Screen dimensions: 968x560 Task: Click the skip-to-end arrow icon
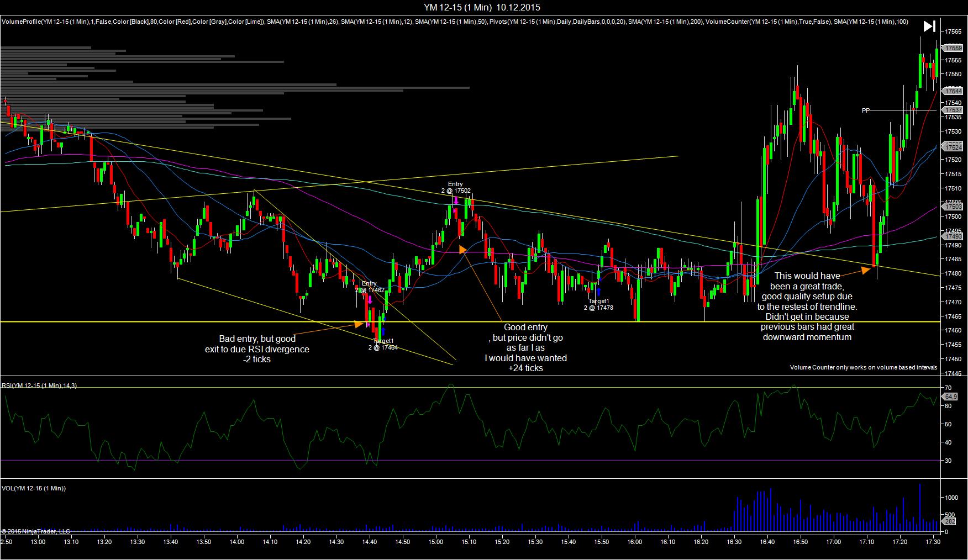click(x=929, y=26)
